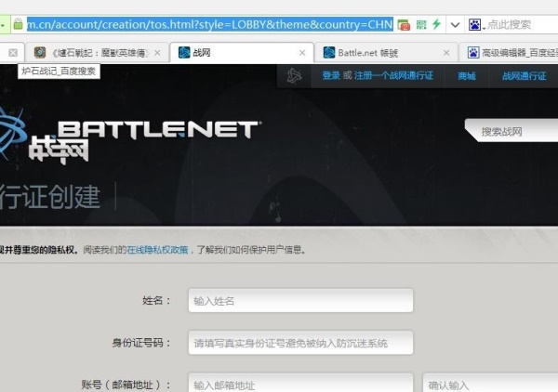This screenshot has height=392, width=558.
Task: Click the Baidu paw search engine icon
Action: point(476,23)
